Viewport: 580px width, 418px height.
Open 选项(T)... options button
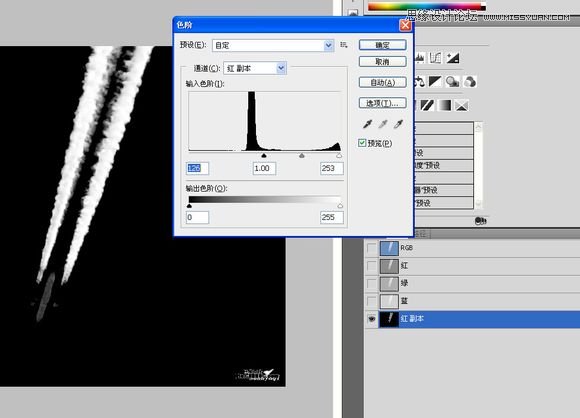382,103
